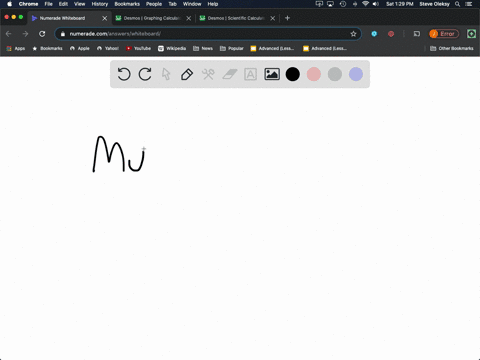Open the first Advanced bookmark
This screenshot has width=480, height=360.
272,48
